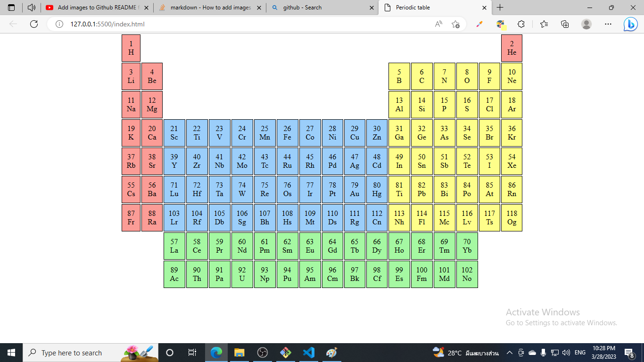Click the browser profile avatar
Image resolution: width=644 pixels, height=362 pixels.
[586, 24]
